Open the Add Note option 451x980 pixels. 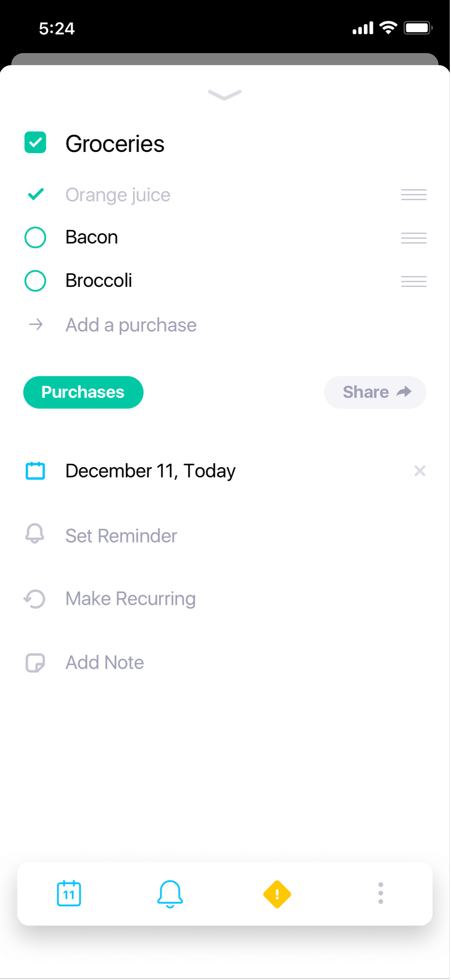104,662
